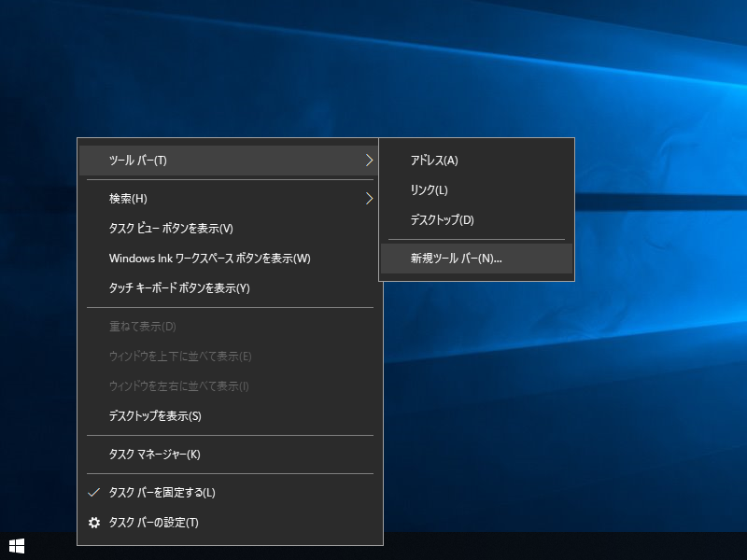Toggle タスク ビュー ボタンを表示(V)
Image resolution: width=747 pixels, height=560 pixels.
point(229,229)
